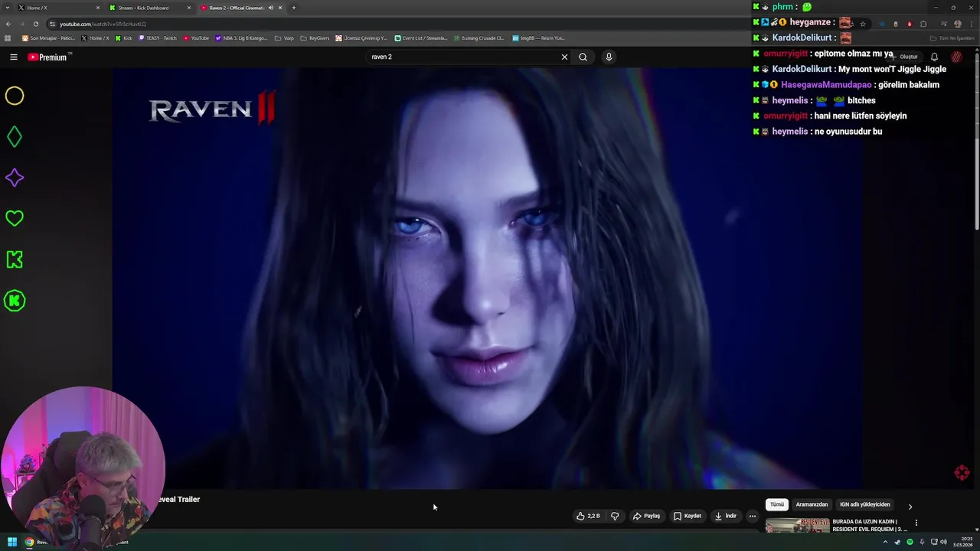
Task: Click the green Kick K logo icon
Action: [x=15, y=259]
